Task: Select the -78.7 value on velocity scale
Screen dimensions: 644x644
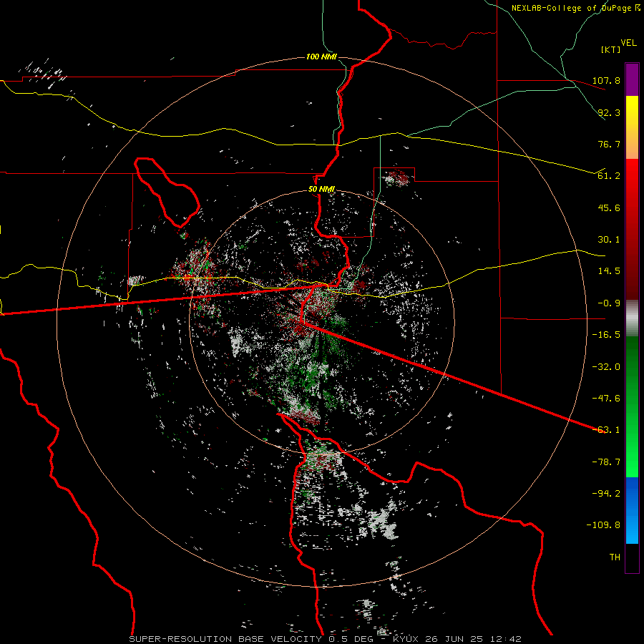Action: (x=606, y=462)
